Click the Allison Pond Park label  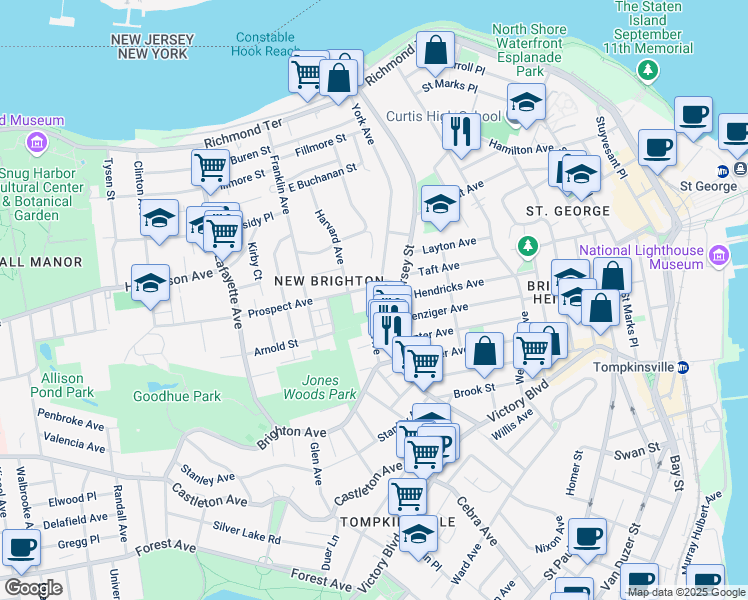click(x=62, y=385)
